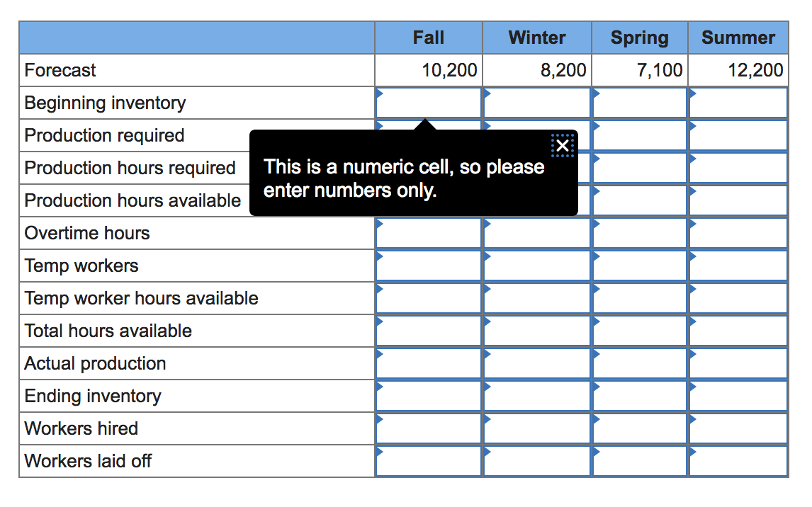Click the blue marker in Fall Beginning inventory cell
Image resolution: width=812 pixels, height=507 pixels.
click(380, 93)
